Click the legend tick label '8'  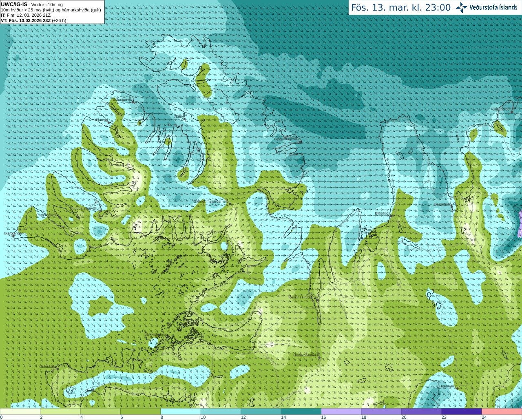pos(162,417)
